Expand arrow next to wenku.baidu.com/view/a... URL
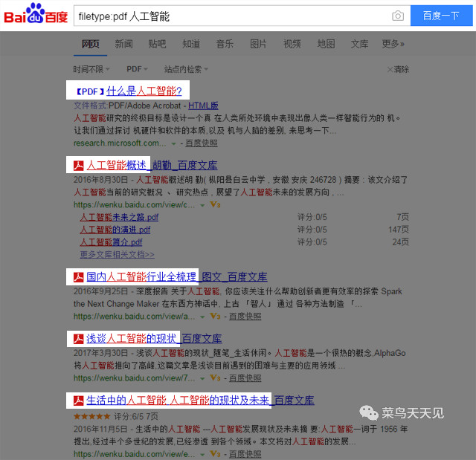 pyautogui.click(x=202, y=317)
